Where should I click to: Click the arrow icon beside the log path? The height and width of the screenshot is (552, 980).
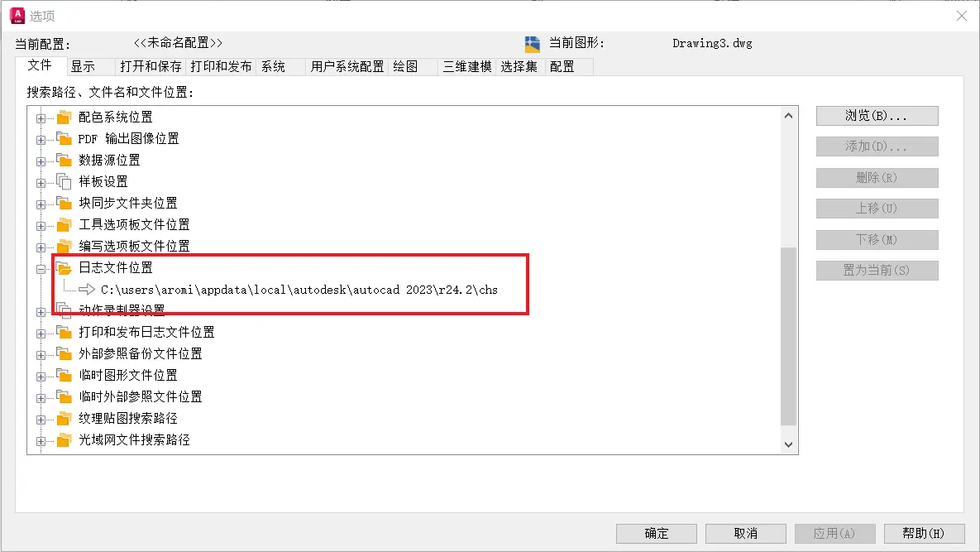pyautogui.click(x=87, y=290)
